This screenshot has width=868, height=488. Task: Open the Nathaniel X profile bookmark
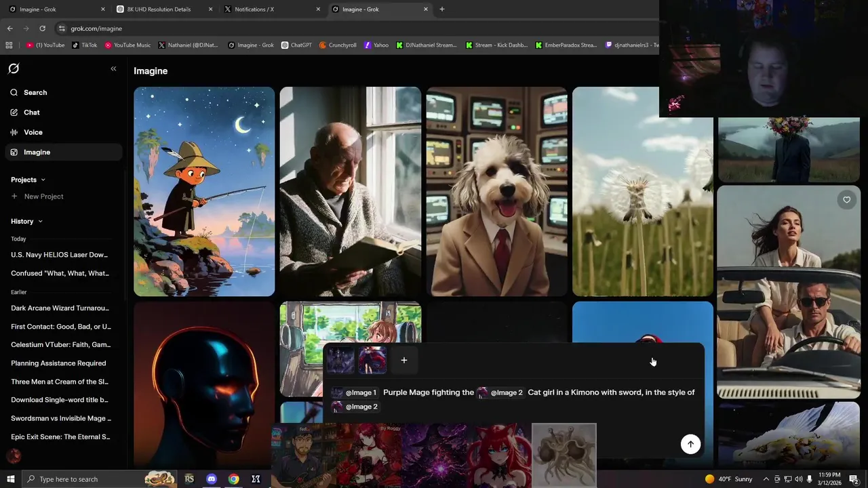click(188, 45)
